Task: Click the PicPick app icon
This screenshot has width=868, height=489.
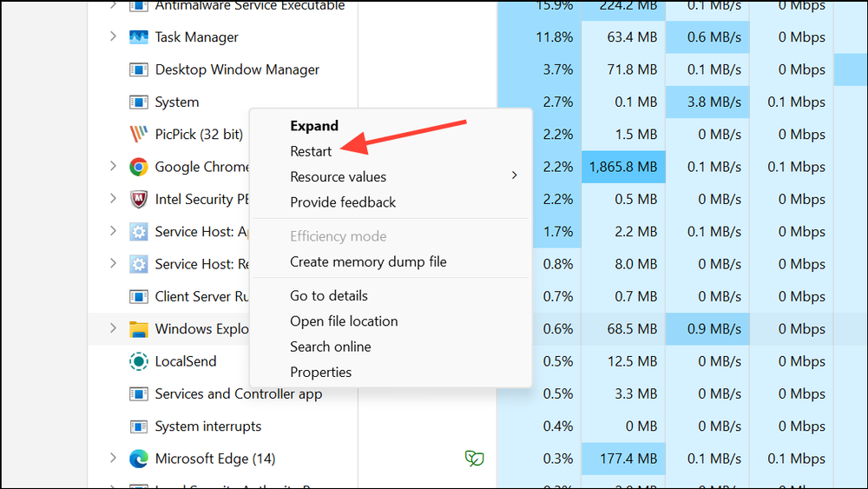Action: (138, 134)
